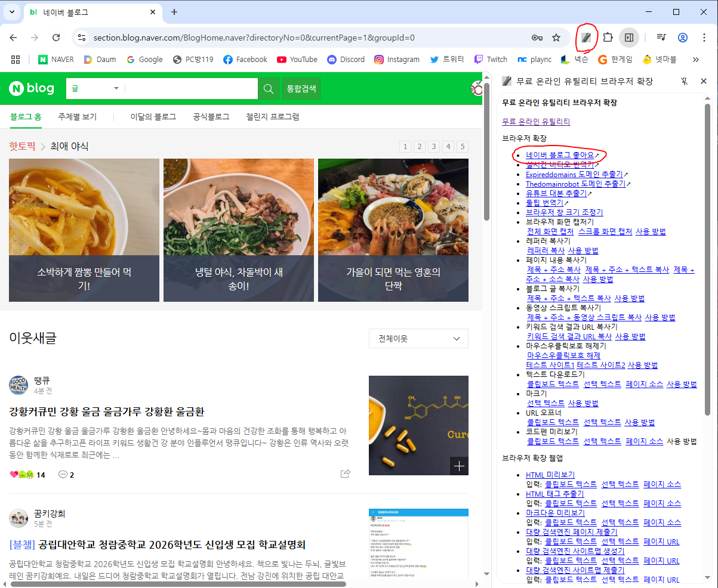Expand the 글 search type dropdown
Image resolution: width=718 pixels, height=588 pixels.
coord(95,89)
